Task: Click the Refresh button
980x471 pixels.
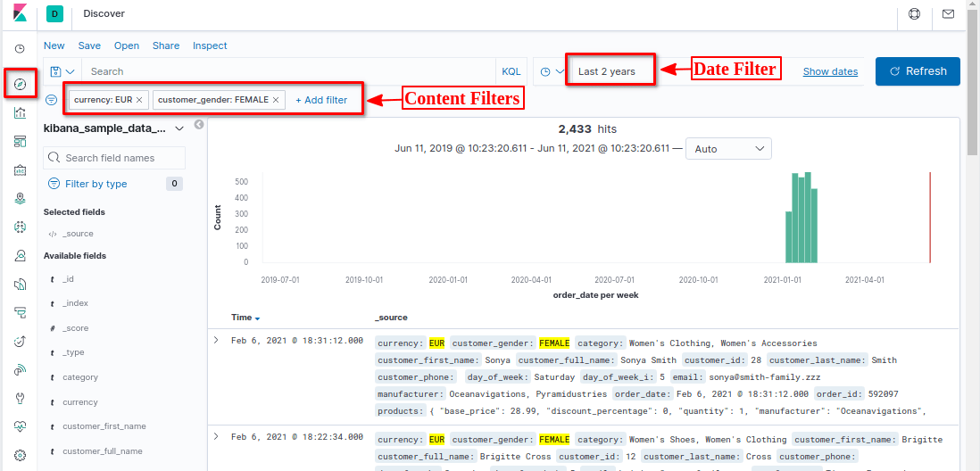Action: [918, 71]
